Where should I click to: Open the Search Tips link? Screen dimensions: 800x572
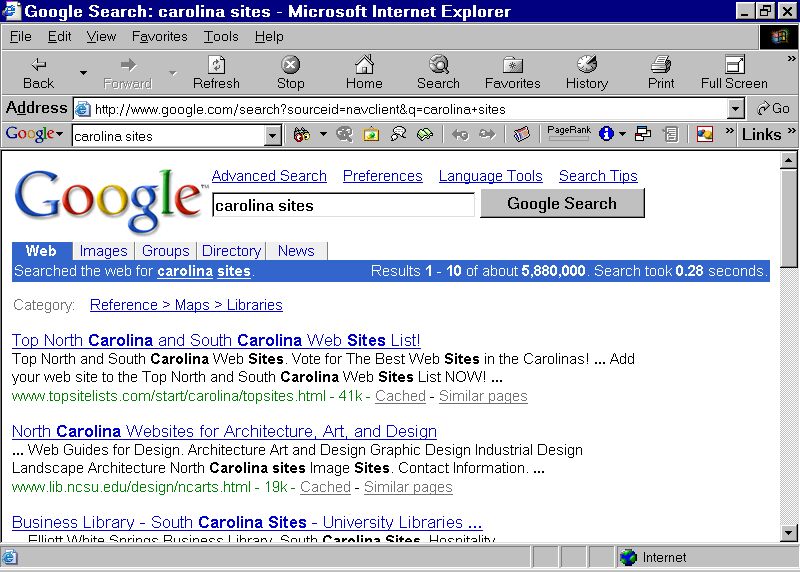coord(598,176)
